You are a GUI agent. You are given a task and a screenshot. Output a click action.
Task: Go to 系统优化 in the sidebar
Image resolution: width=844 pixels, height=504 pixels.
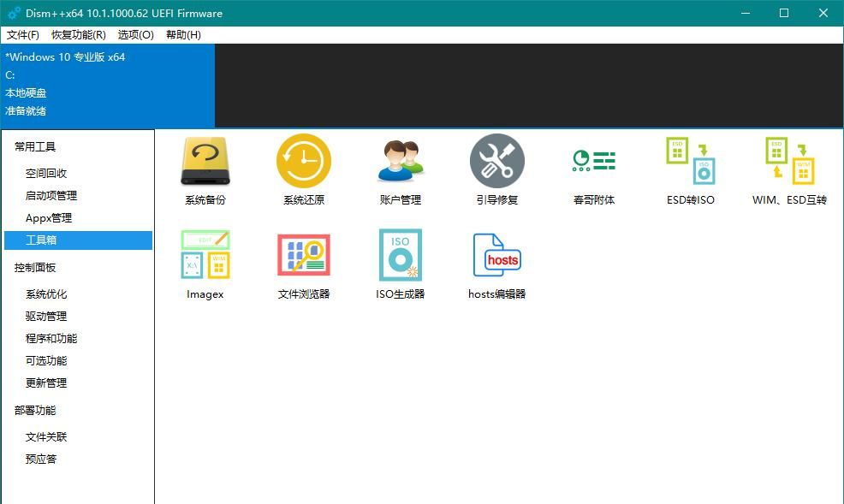[x=46, y=294]
